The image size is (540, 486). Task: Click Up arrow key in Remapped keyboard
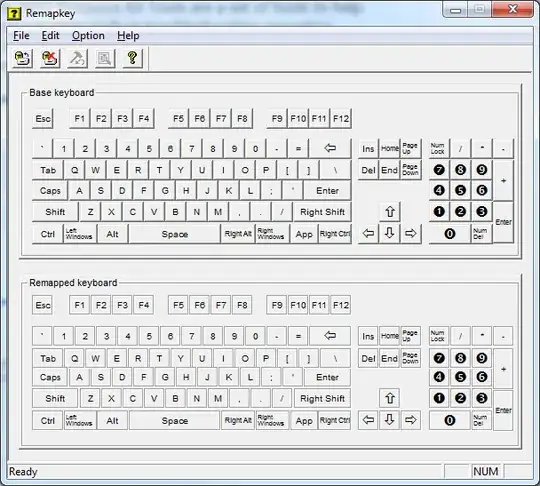pyautogui.click(x=390, y=398)
